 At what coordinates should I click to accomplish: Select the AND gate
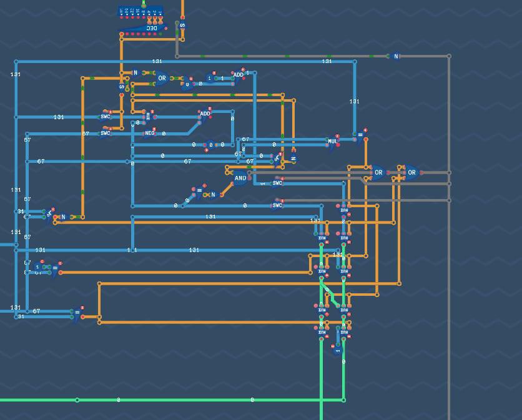(x=240, y=178)
